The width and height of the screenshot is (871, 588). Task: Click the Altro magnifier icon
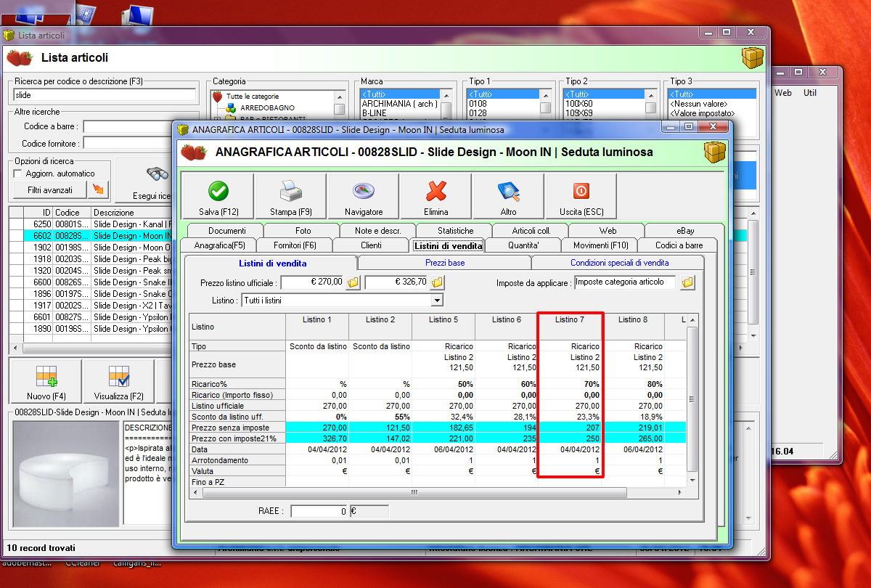(509, 191)
